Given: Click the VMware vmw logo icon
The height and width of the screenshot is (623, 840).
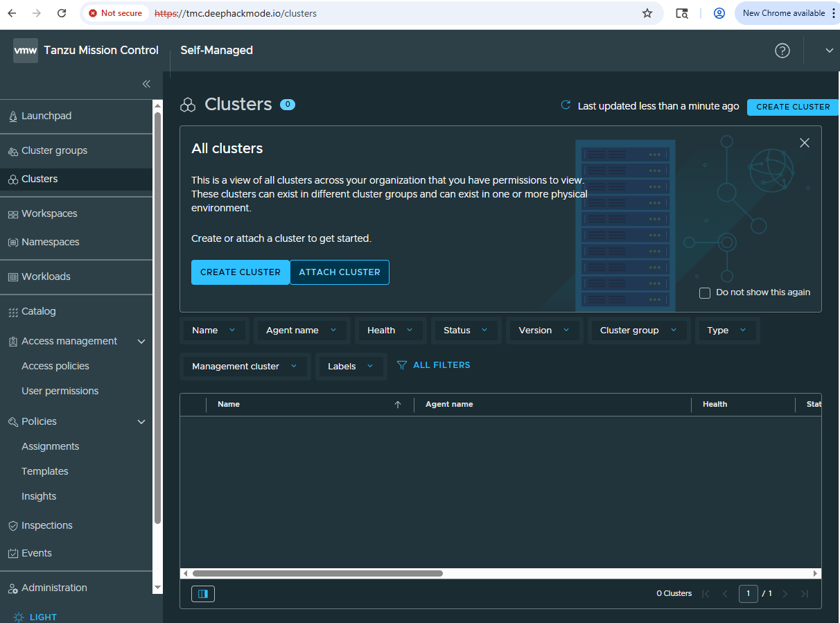Looking at the screenshot, I should point(26,51).
